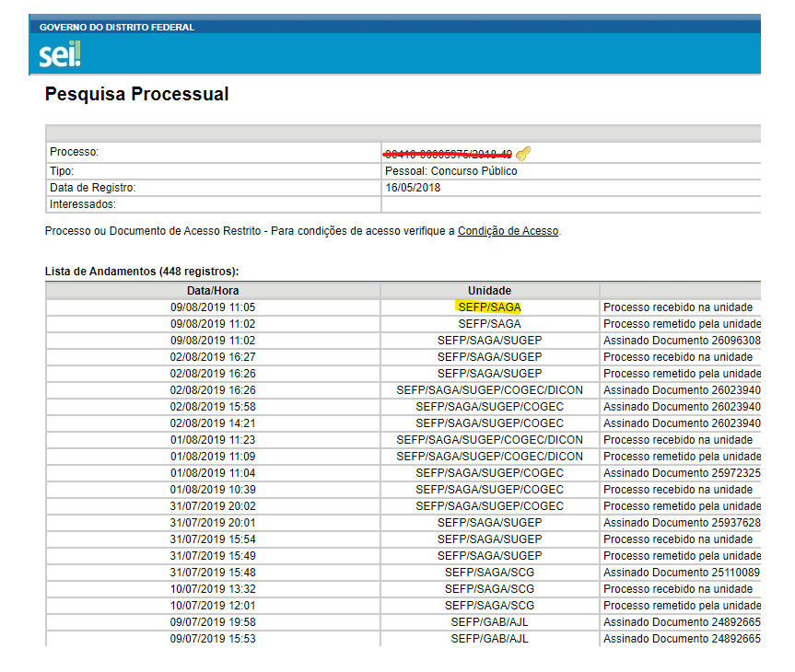Click date cell 02/08/2019 15:58

coord(213,407)
